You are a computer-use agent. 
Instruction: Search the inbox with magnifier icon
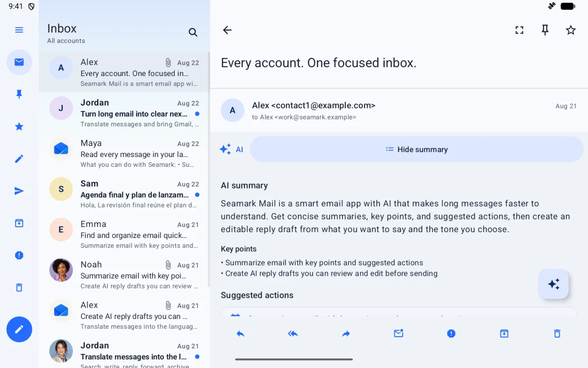tap(193, 32)
